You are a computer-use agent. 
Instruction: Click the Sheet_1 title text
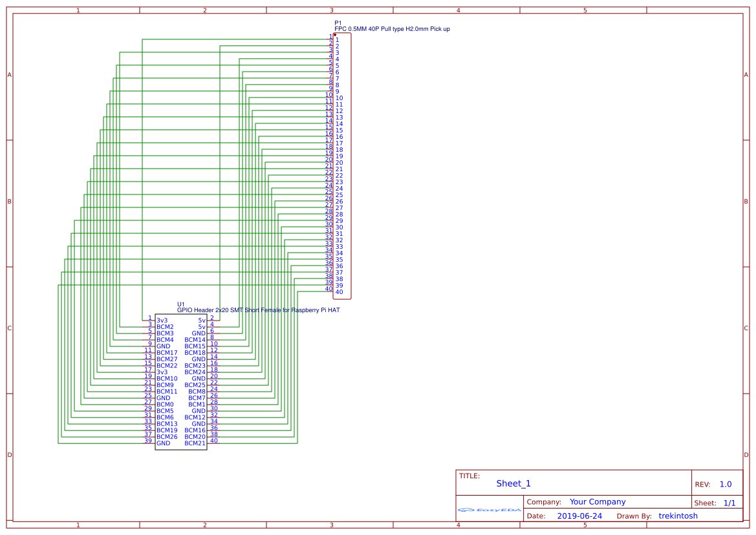coord(512,483)
